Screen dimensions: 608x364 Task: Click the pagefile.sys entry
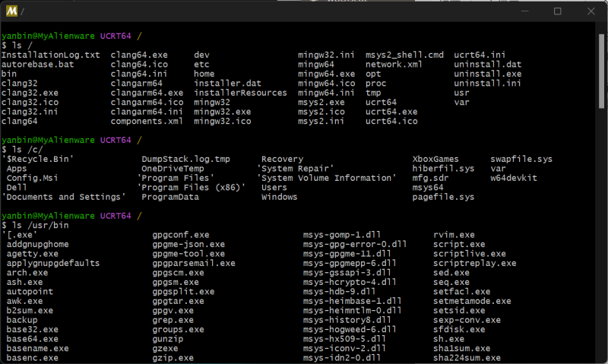tap(442, 197)
